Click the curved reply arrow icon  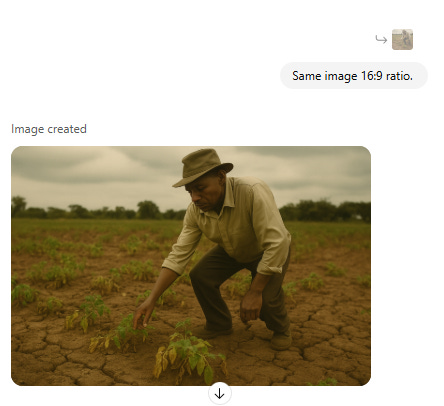(381, 39)
